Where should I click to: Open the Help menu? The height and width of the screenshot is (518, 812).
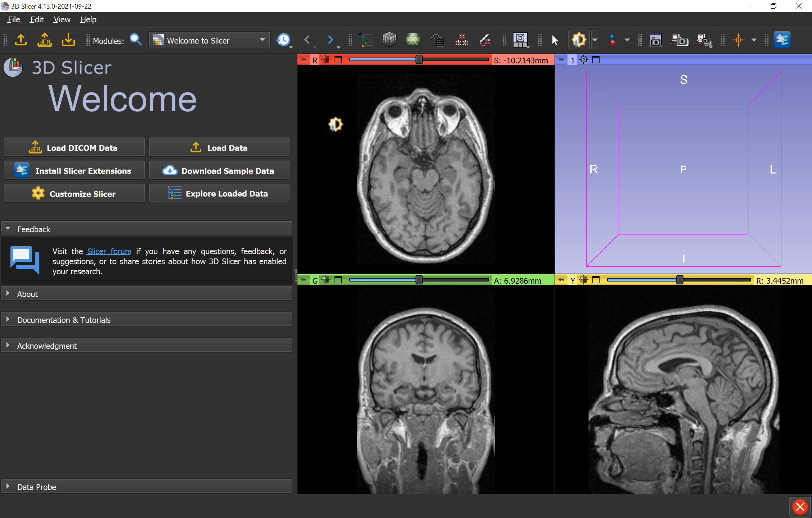pyautogui.click(x=88, y=19)
